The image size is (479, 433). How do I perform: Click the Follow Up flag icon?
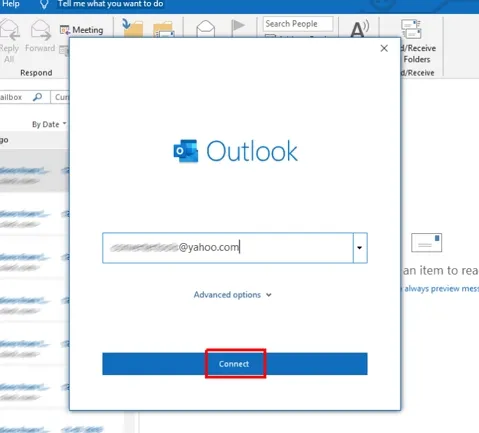[x=238, y=26]
